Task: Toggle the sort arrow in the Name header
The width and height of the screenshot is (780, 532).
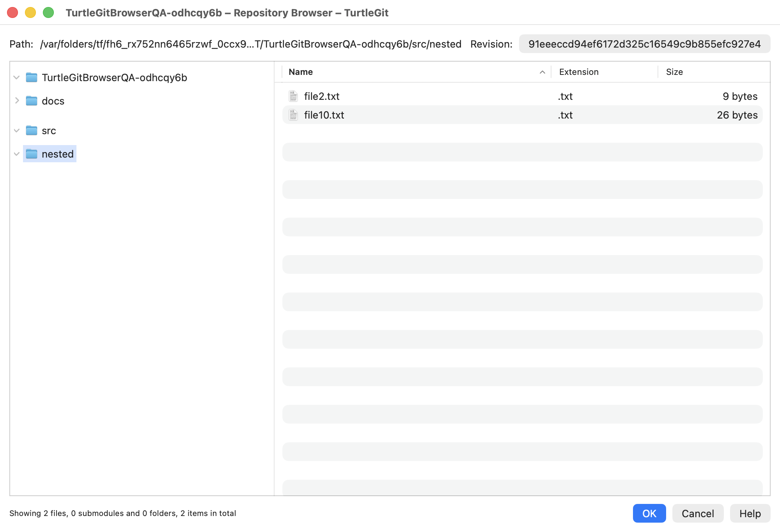Action: [542, 72]
